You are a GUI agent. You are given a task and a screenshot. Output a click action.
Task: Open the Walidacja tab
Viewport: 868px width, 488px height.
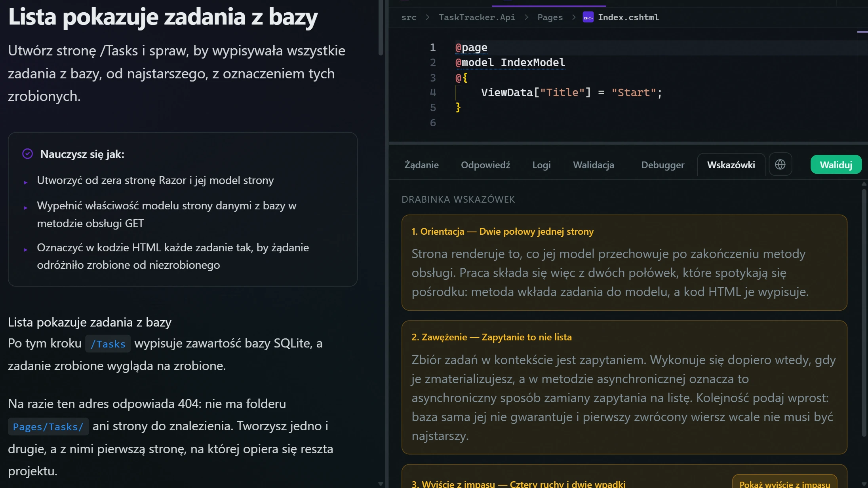(x=594, y=165)
